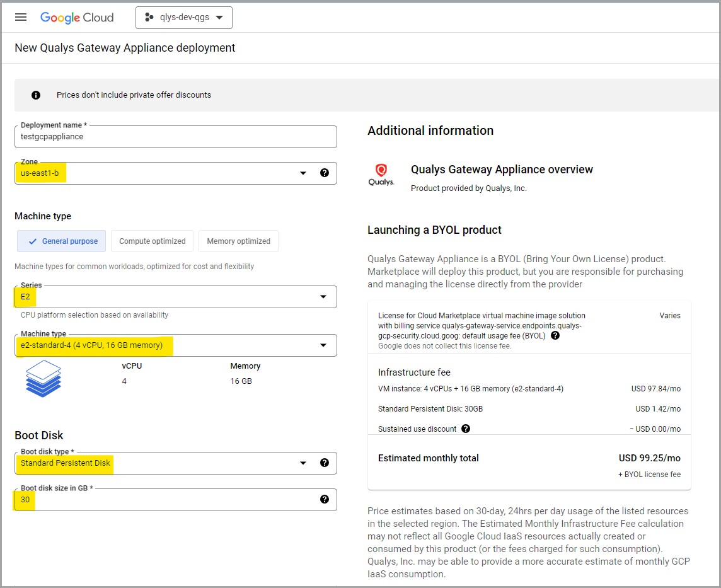This screenshot has width=721, height=588.
Task: Open the help icon beside default usage fee (BYOL)
Action: (x=555, y=336)
